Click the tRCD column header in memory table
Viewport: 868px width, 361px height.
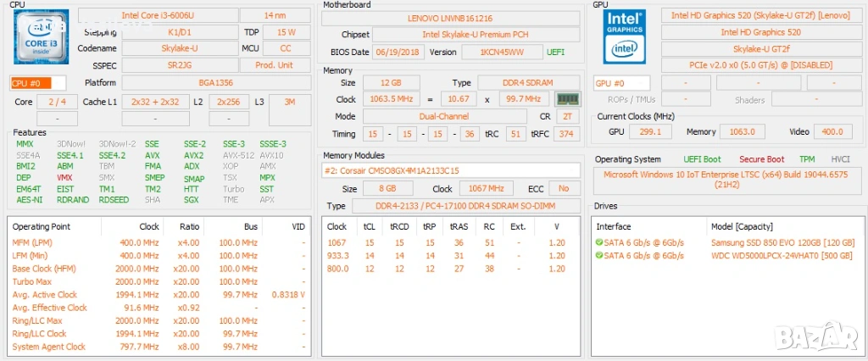click(400, 227)
